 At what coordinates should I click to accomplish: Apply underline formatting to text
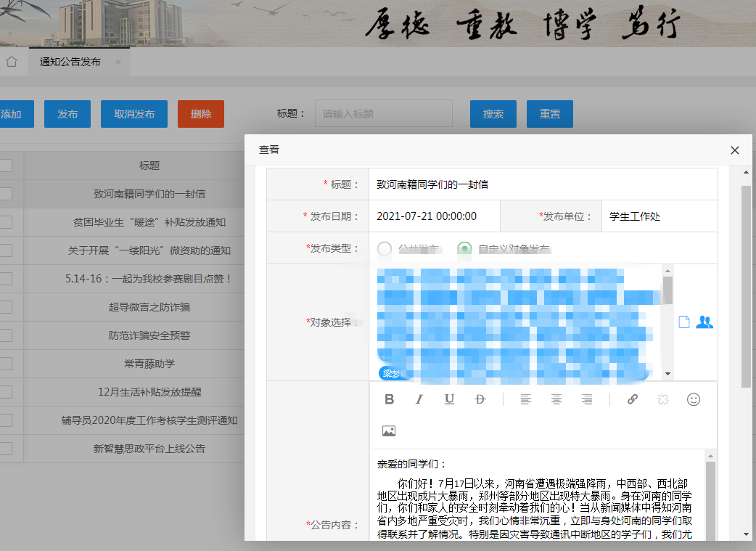point(449,399)
